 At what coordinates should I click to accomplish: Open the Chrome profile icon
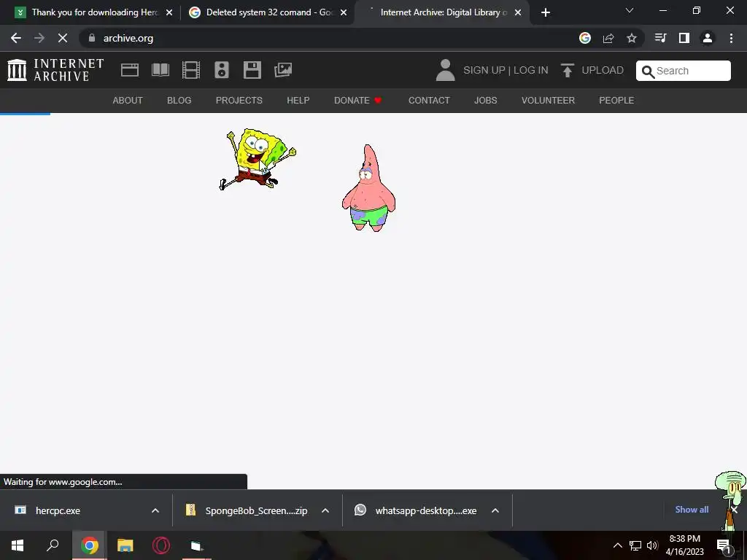click(708, 38)
